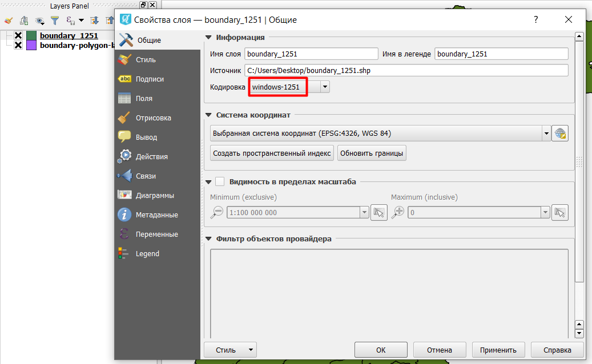The width and height of the screenshot is (592, 364).
Task: Click the Manage Layer Visibility eye icon
Action: pos(38,21)
